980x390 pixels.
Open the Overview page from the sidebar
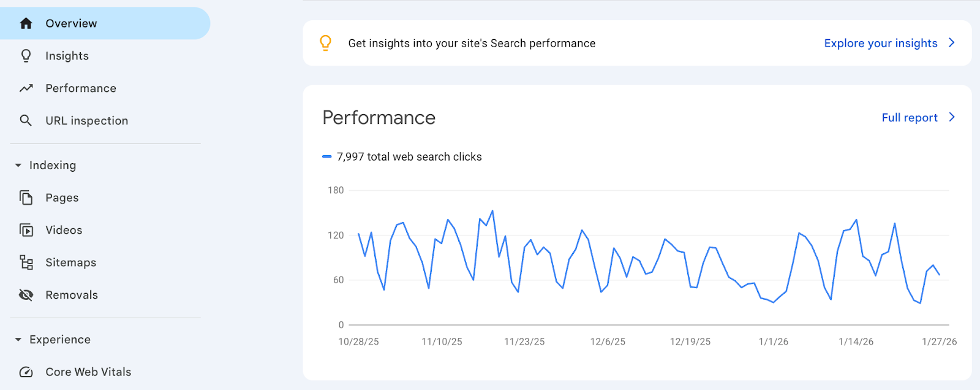pyautogui.click(x=70, y=23)
